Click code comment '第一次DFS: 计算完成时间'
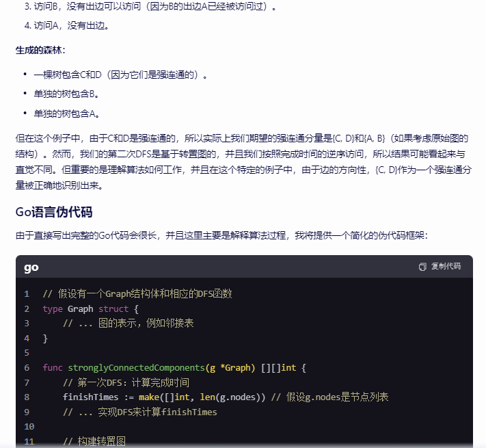 [x=126, y=382]
